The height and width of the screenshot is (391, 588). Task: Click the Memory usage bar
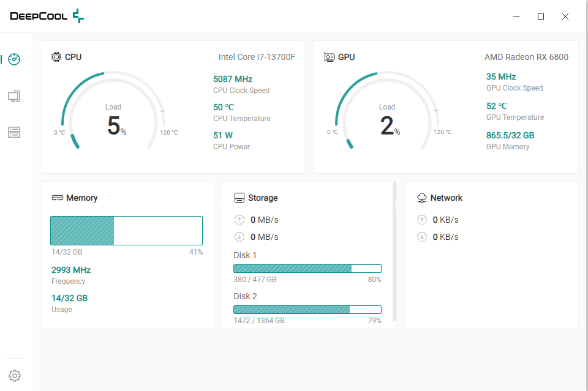[126, 231]
